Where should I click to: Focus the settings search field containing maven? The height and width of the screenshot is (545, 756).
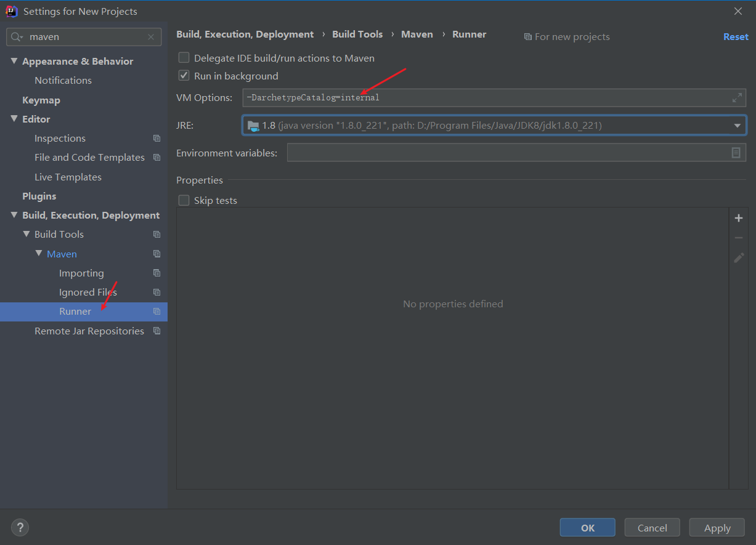(84, 37)
